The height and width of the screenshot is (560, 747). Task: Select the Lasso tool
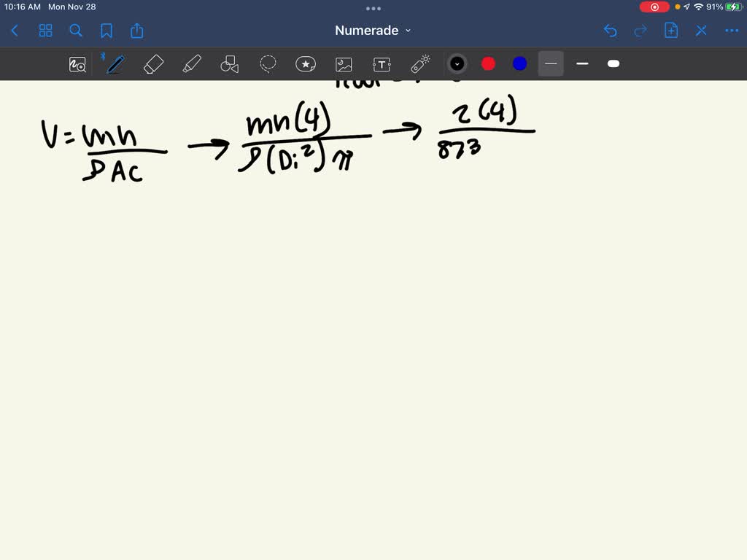[268, 64]
